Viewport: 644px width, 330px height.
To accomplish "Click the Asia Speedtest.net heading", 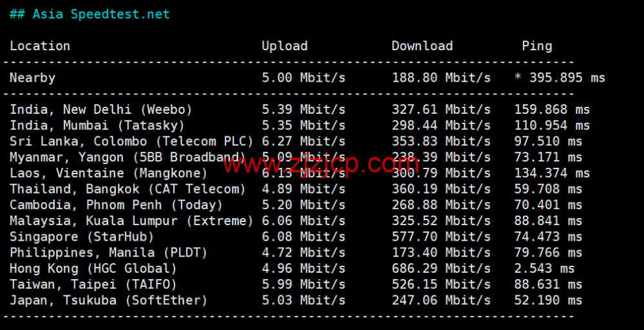I will point(90,14).
